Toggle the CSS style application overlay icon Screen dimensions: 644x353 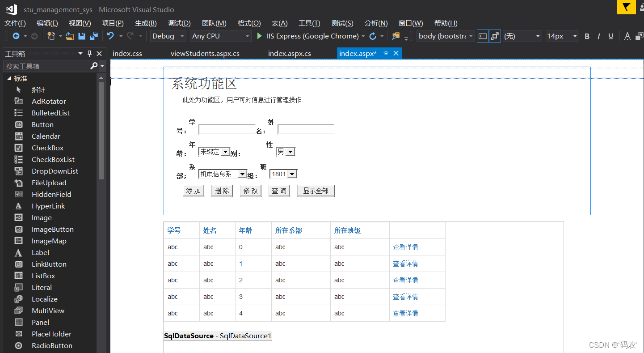click(x=495, y=36)
